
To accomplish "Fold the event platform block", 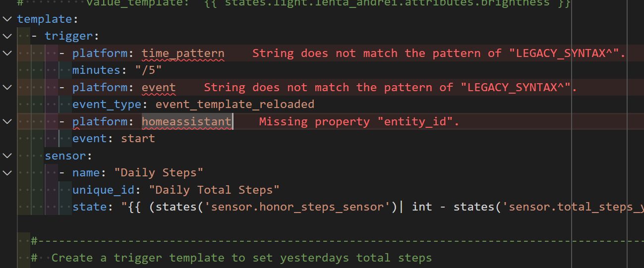I will (x=6, y=88).
